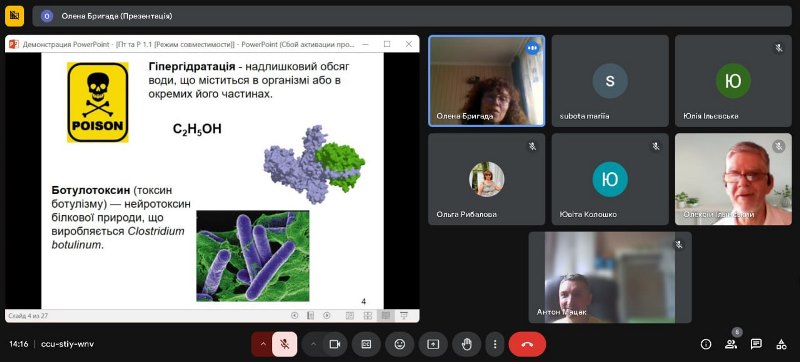Image resolution: width=800 pixels, height=362 pixels.
Task: Switch to slide sorter view
Action: click(367, 316)
